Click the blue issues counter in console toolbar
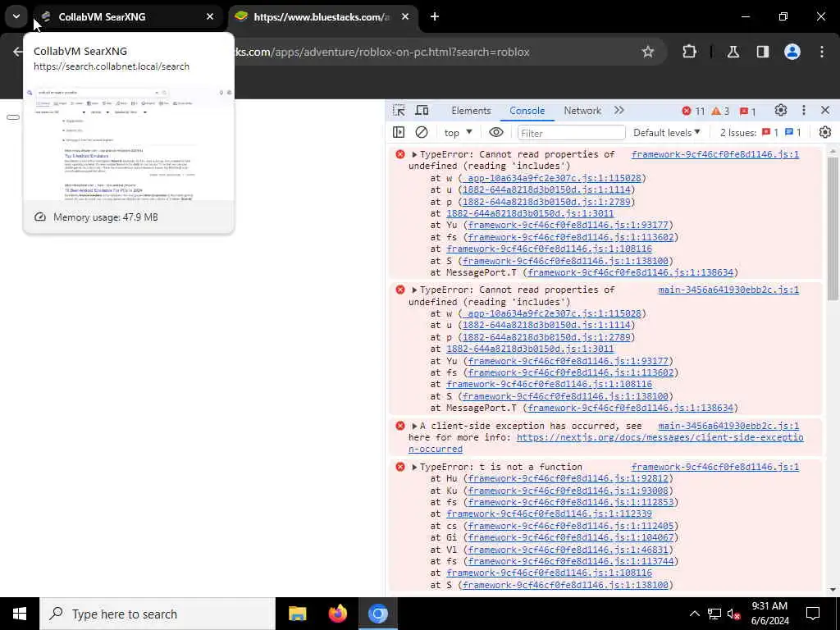Viewport: 840px width, 630px height. click(x=793, y=132)
